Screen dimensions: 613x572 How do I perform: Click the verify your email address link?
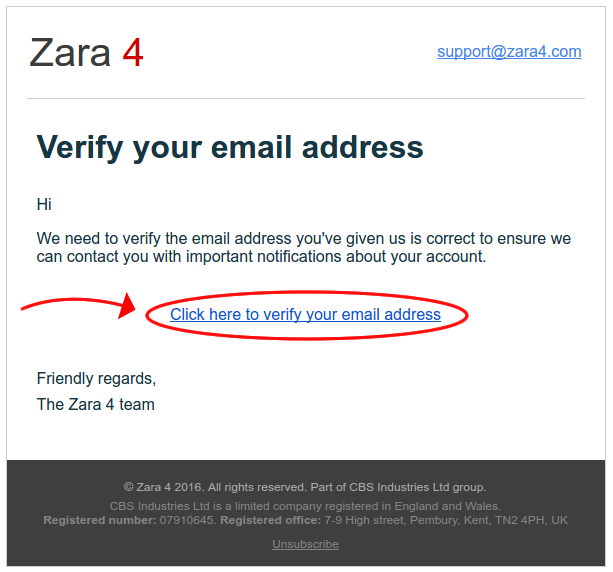[305, 314]
